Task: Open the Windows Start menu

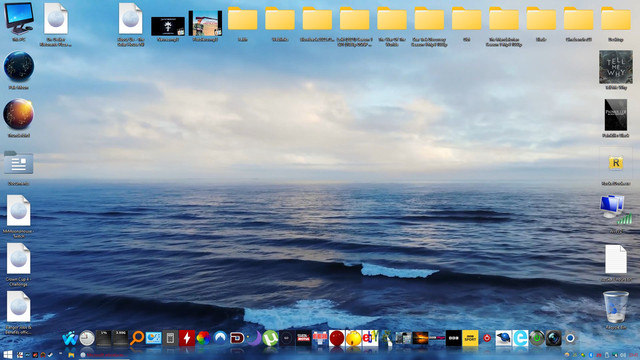Action: (8, 355)
